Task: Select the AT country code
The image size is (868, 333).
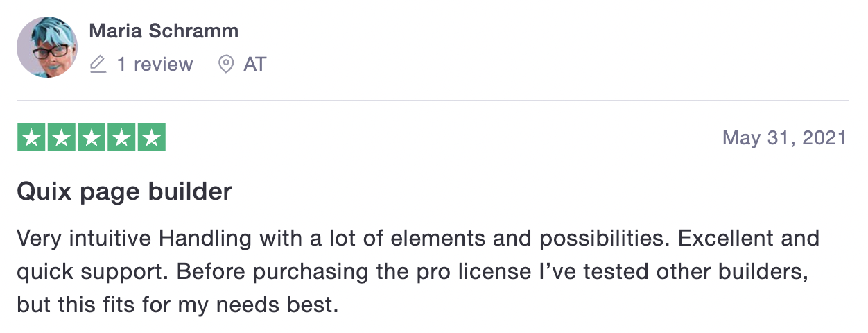Action: (254, 65)
